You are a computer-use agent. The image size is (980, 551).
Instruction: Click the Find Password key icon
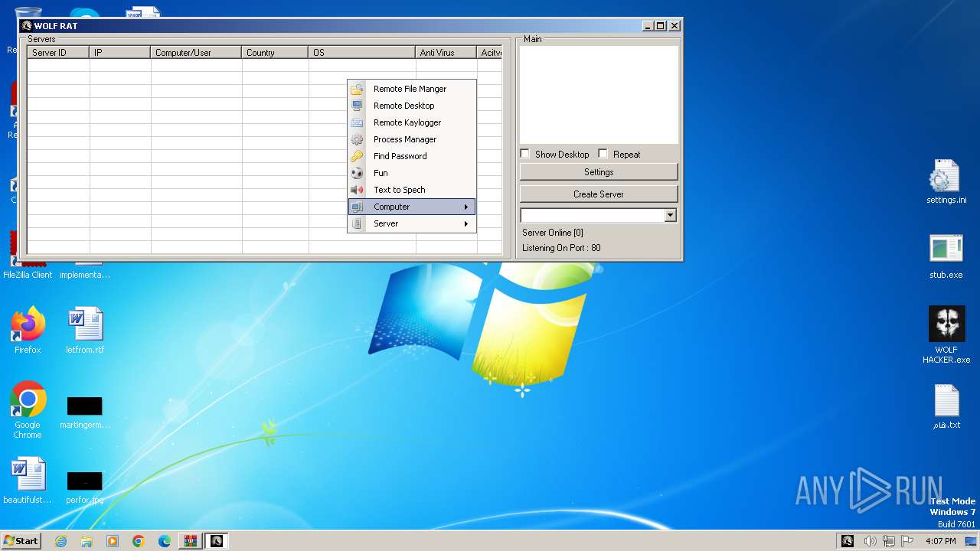357,156
